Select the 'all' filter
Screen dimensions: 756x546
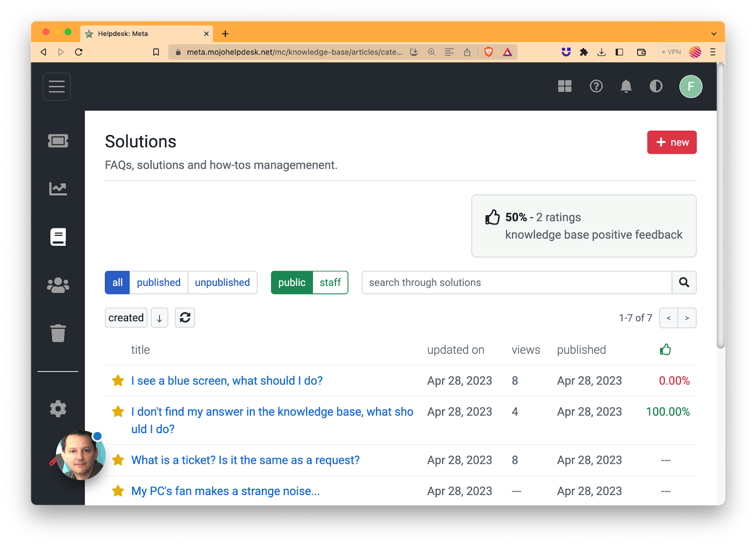click(x=117, y=282)
